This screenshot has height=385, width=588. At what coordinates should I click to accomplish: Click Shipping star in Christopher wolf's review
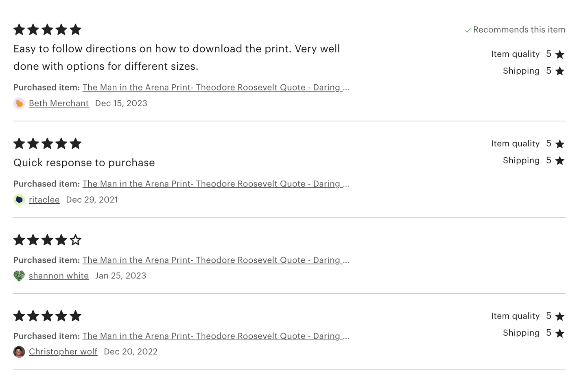pos(560,333)
